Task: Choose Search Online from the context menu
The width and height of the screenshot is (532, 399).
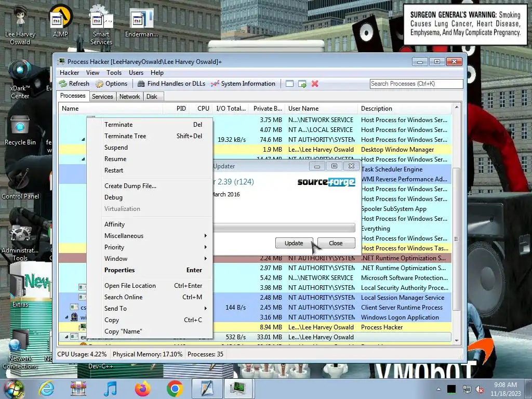Action: [x=150, y=297]
